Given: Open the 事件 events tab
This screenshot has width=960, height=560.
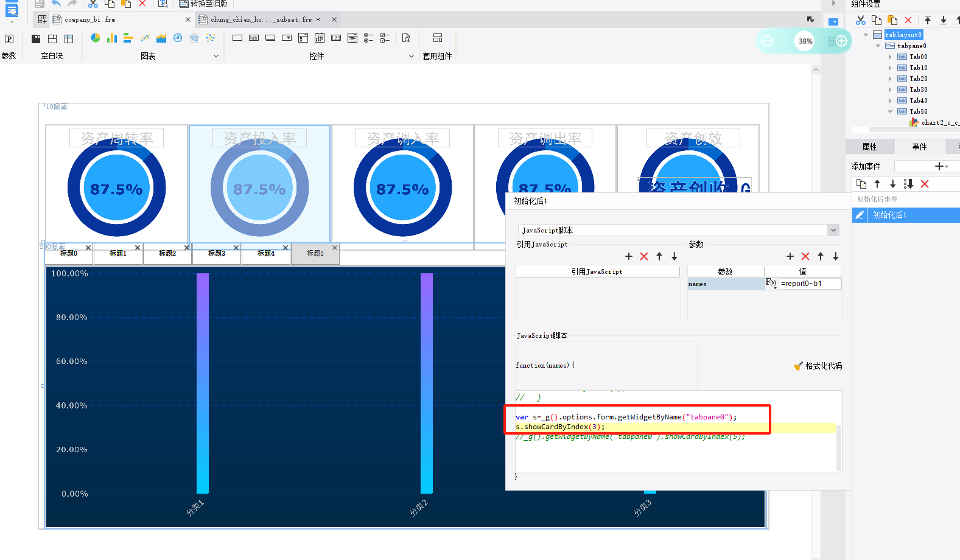Looking at the screenshot, I should (x=919, y=147).
